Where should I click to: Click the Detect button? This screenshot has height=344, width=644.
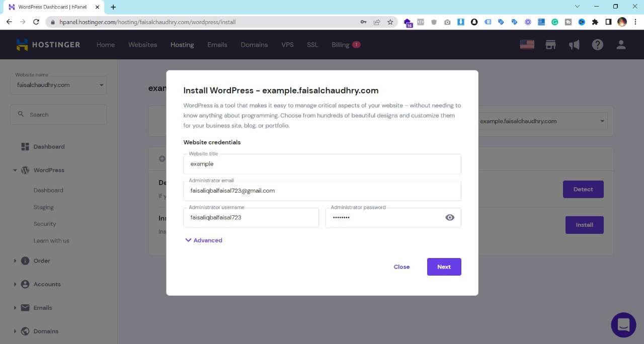pyautogui.click(x=583, y=189)
